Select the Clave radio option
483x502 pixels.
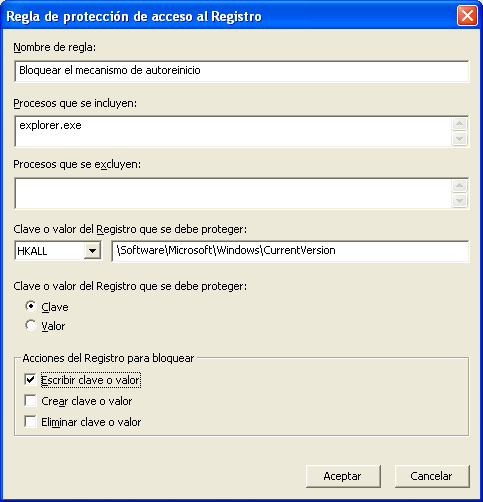coord(31,306)
